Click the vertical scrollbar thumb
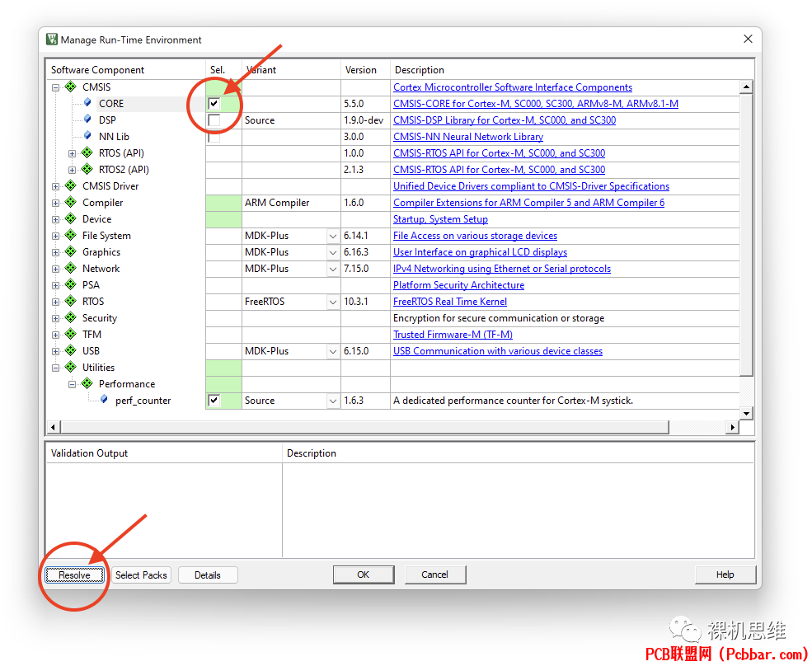Screen dimensions: 812x666 tap(746, 235)
